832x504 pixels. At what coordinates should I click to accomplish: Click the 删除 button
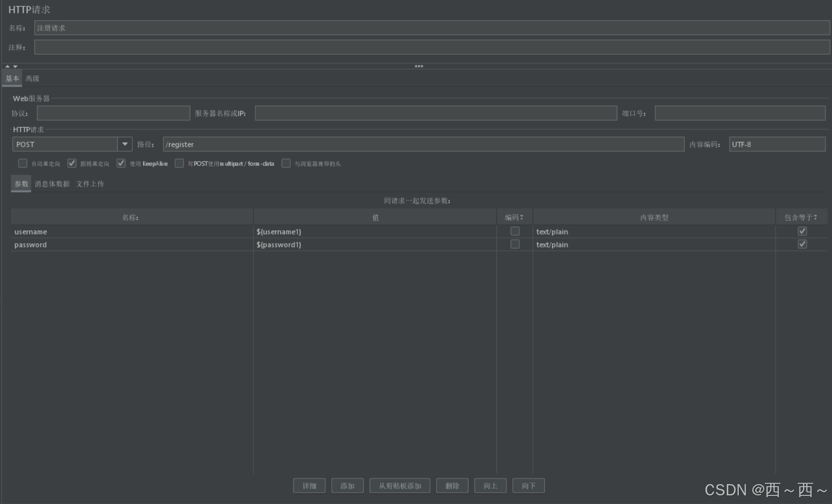(452, 486)
